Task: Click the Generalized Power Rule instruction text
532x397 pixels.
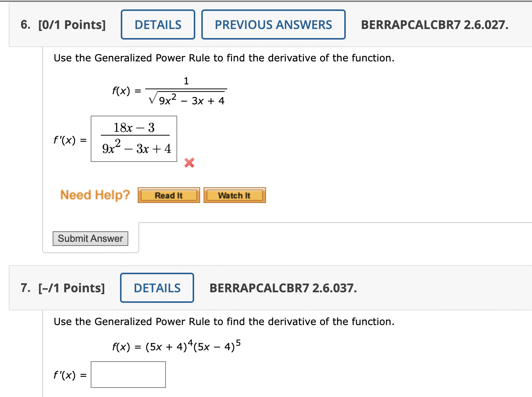Action: [x=224, y=58]
